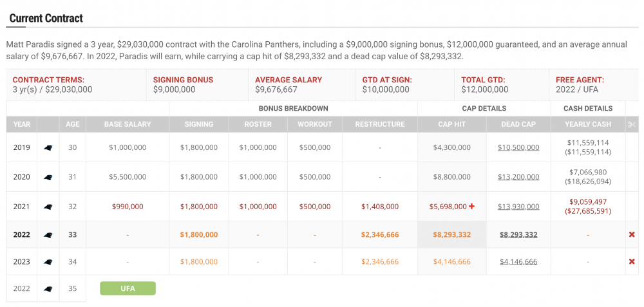Click the red X in the age 33 row
The image size is (644, 307).
(632, 235)
